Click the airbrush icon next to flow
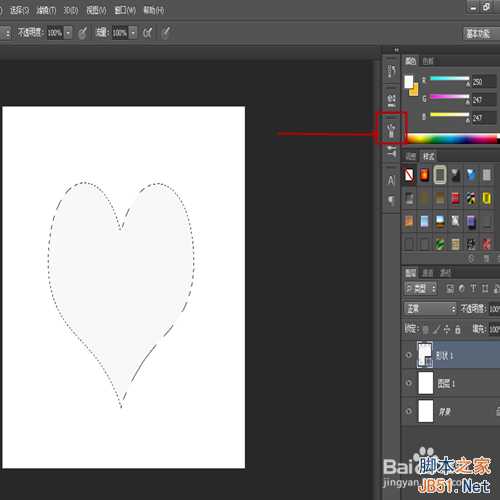Image resolution: width=500 pixels, height=500 pixels. pos(147,33)
